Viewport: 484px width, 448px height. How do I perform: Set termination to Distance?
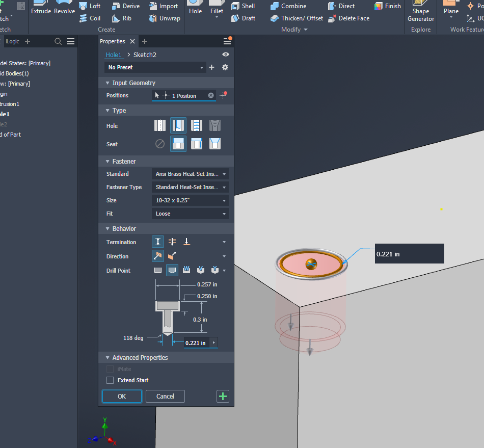[158, 242]
